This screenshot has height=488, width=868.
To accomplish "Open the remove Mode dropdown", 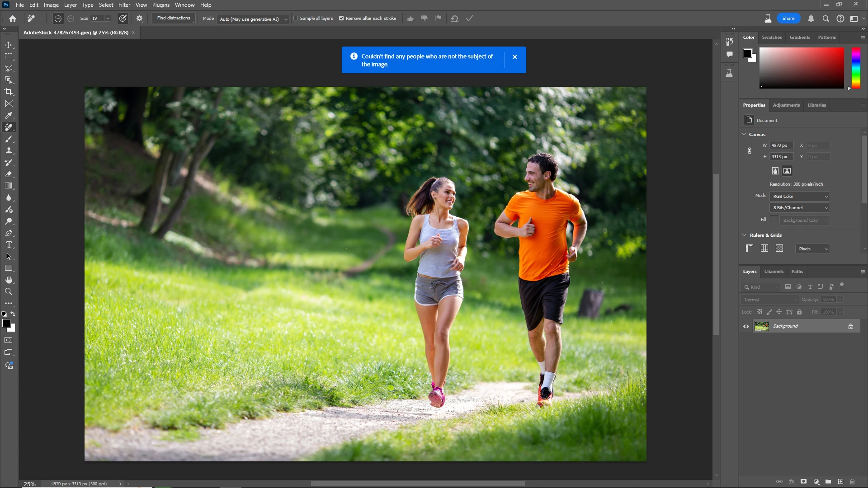I will pos(253,19).
